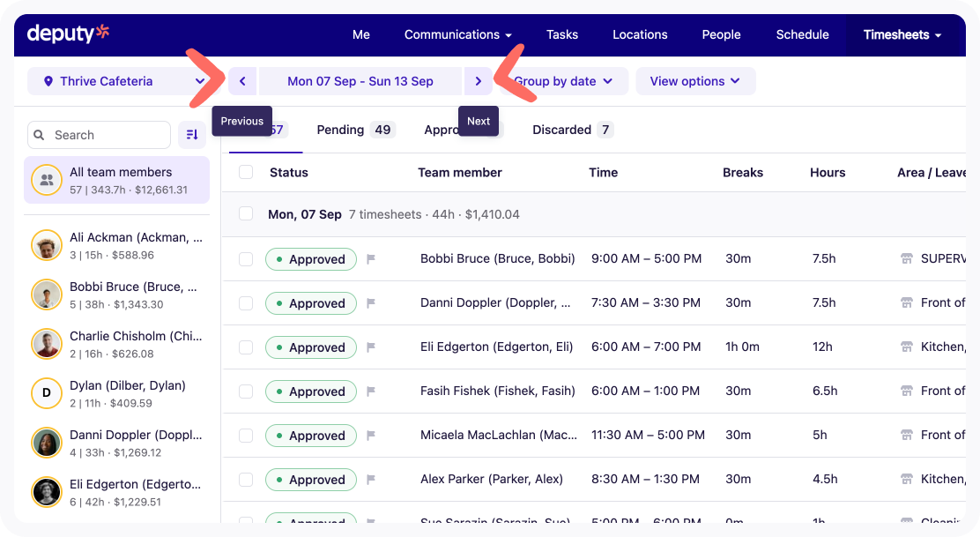Click flag icon on Alex Parker row
This screenshot has height=537, width=980.
pos(371,480)
